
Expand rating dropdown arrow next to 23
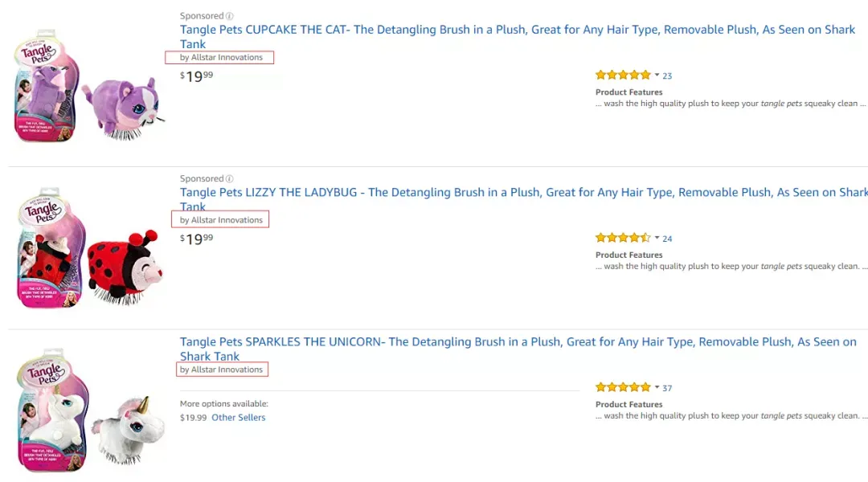[x=657, y=75]
